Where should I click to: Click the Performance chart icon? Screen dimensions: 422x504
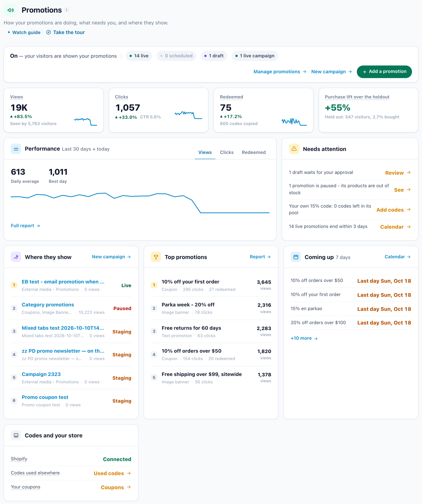[x=16, y=149]
